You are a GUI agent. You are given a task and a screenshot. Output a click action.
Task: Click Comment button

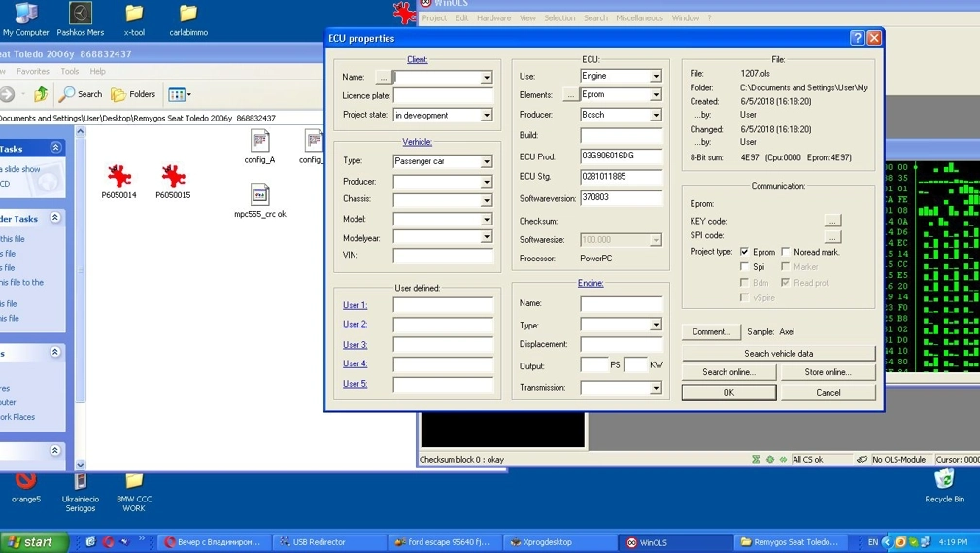[x=711, y=332]
